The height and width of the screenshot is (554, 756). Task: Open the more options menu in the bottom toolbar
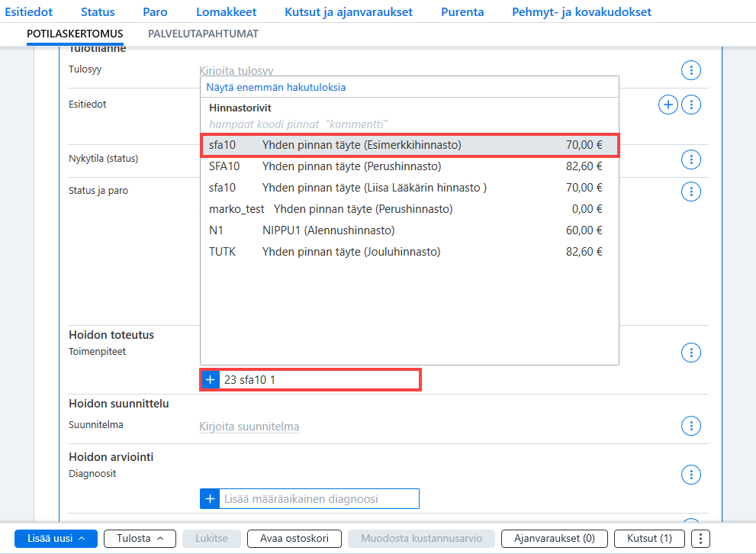pyautogui.click(x=700, y=539)
